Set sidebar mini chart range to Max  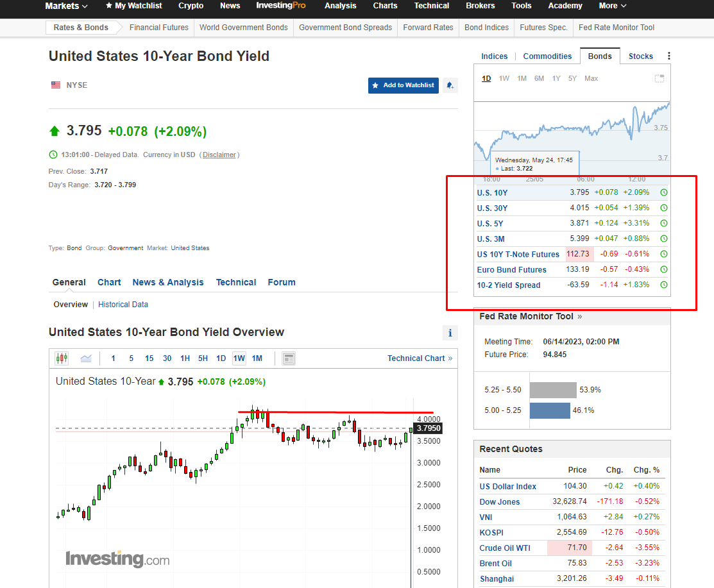tap(591, 78)
